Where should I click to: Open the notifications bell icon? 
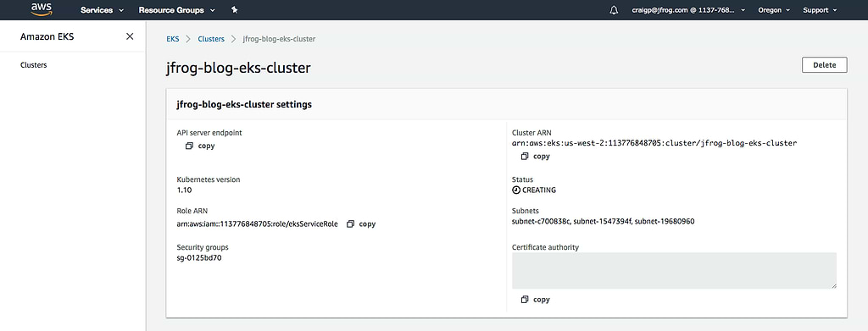tap(614, 10)
